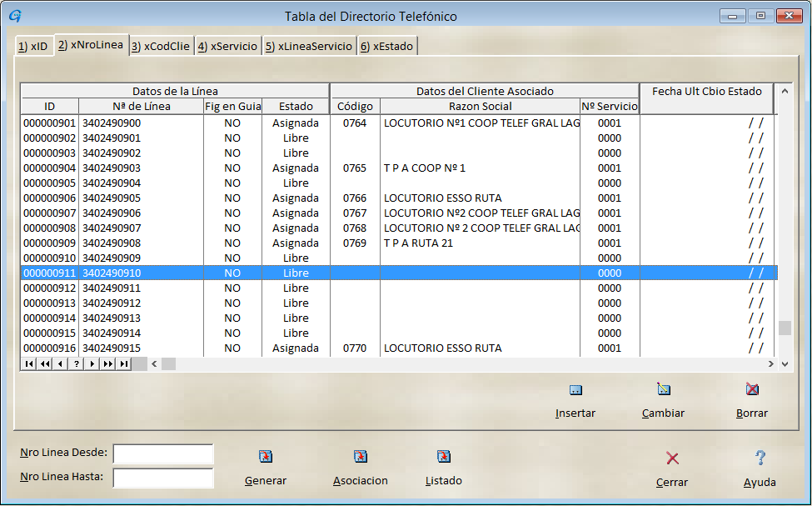812x506 pixels.
Task: Click the Ayuda question mark icon
Action: coord(760,458)
